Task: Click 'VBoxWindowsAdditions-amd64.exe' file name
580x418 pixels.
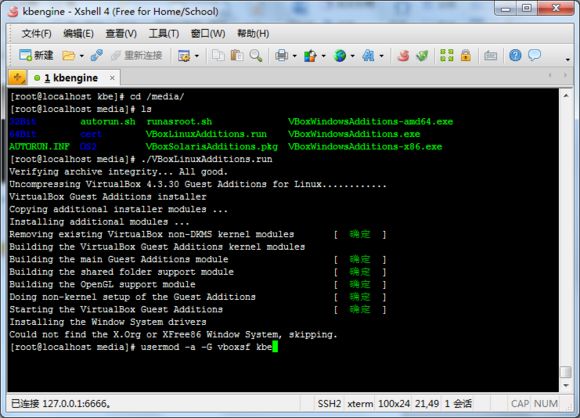Action: click(x=370, y=121)
